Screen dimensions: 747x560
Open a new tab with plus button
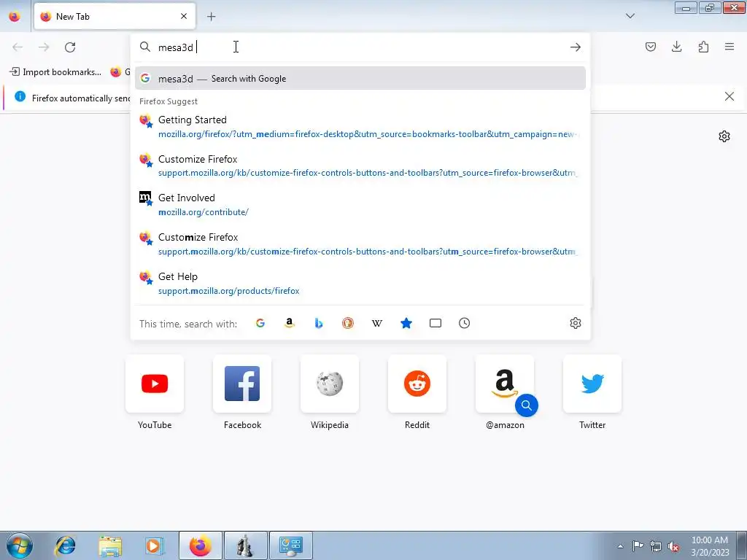point(211,17)
